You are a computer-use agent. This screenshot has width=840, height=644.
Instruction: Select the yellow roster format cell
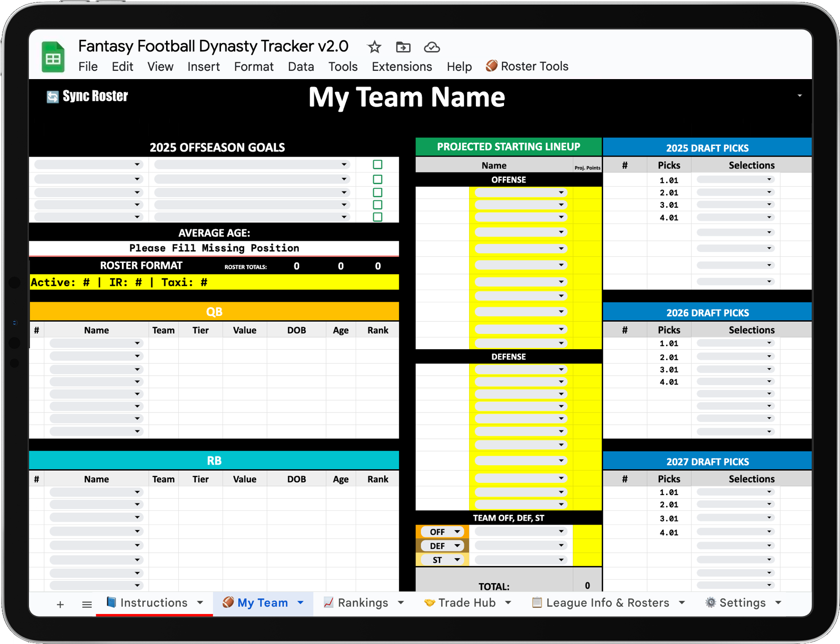click(x=214, y=282)
